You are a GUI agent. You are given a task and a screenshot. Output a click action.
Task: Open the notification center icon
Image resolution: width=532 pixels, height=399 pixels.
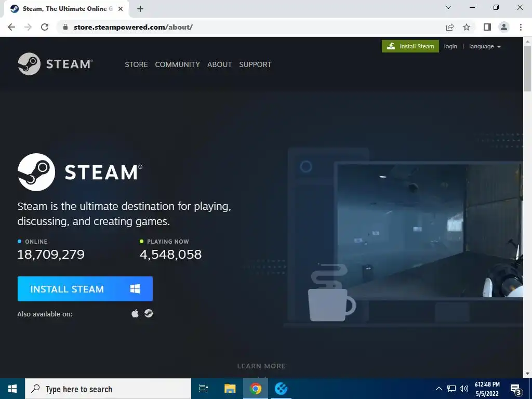tap(516, 389)
